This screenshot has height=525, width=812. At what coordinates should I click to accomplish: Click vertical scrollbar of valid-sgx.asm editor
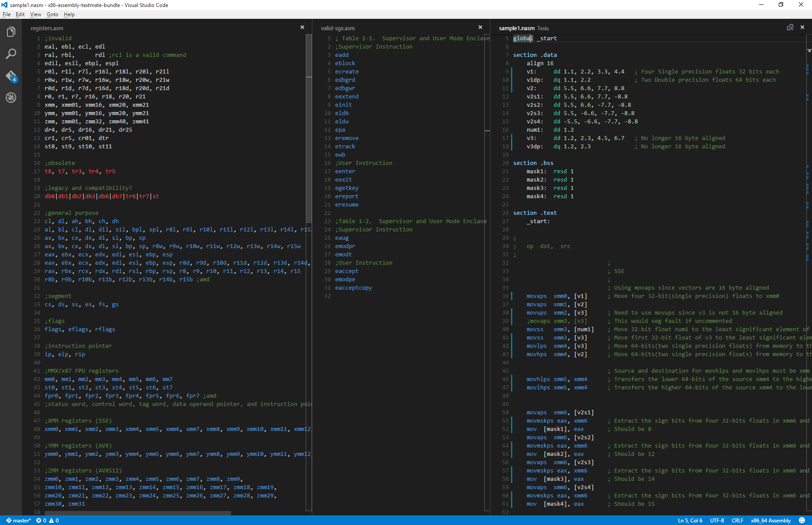tap(487, 272)
